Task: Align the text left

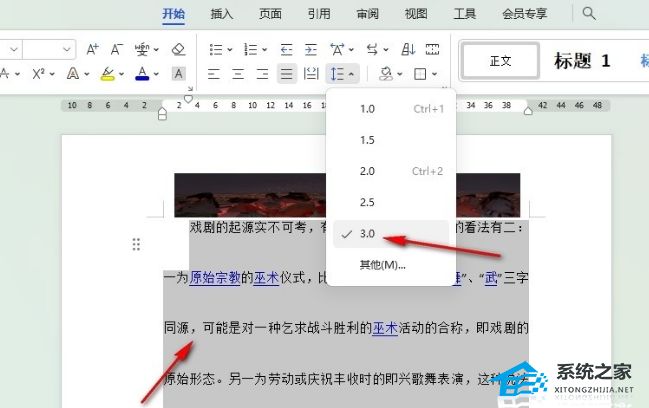Action: (214, 74)
